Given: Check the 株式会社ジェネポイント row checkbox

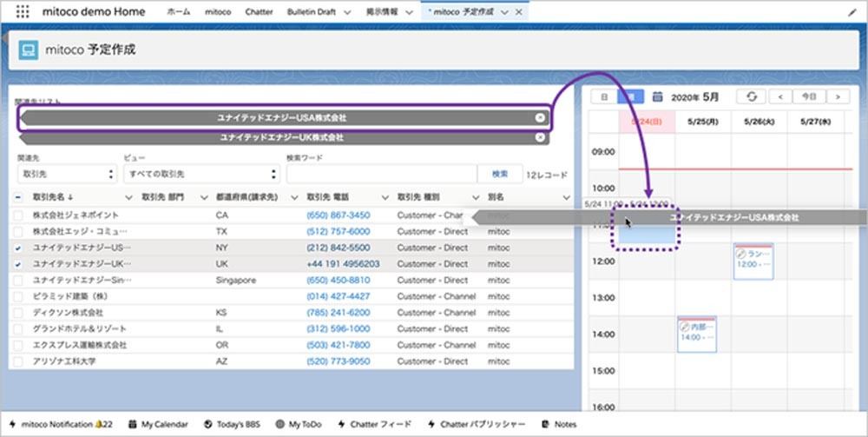Looking at the screenshot, I should click(x=18, y=215).
